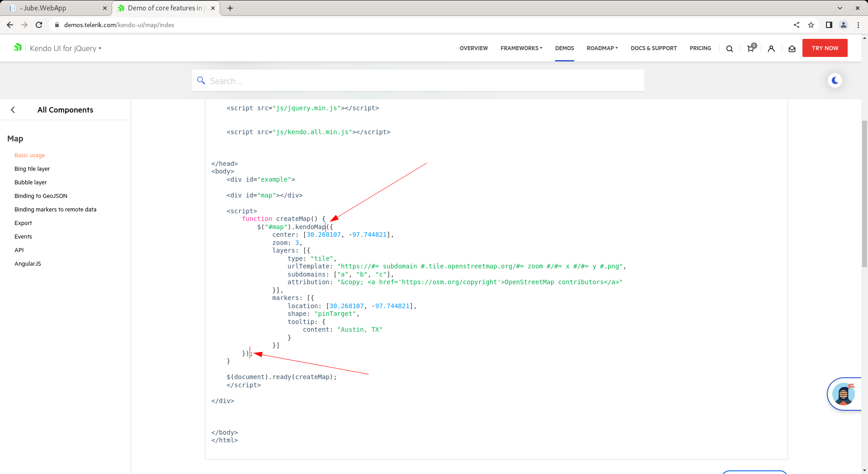Click the TRY NOW button
Image resolution: width=868 pixels, height=474 pixels.
tap(825, 48)
